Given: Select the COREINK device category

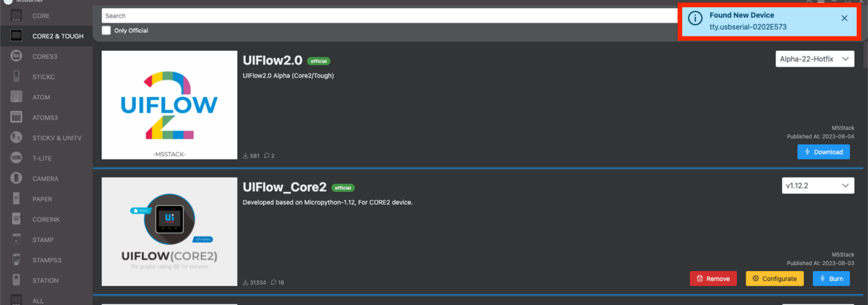Looking at the screenshot, I should point(46,219).
